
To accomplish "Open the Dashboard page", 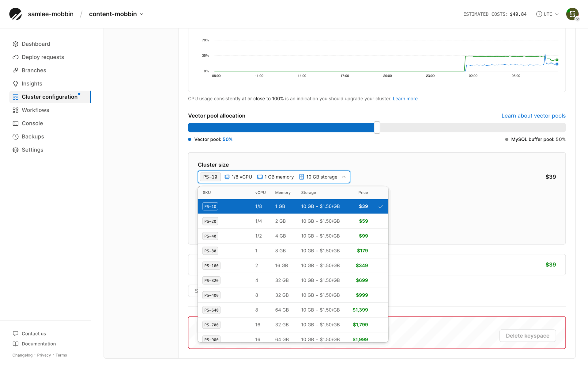I will [36, 44].
